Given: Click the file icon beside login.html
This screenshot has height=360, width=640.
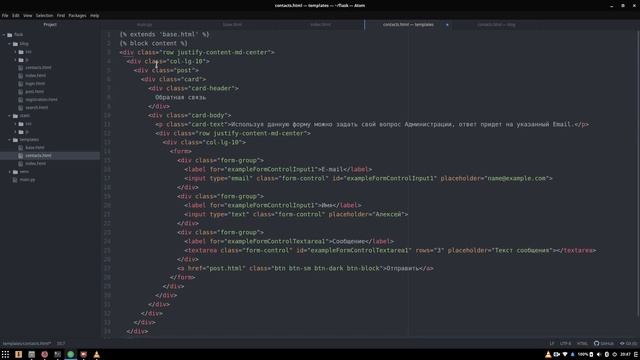Looking at the screenshot, I should 21,84.
